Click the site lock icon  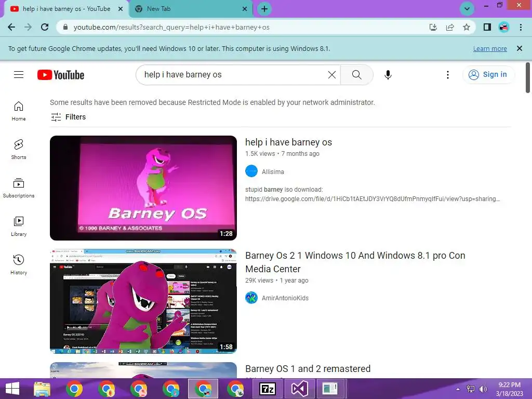pos(65,27)
